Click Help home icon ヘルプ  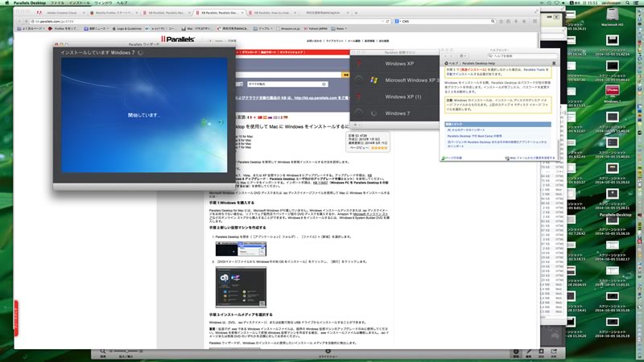pyautogui.click(x=452, y=64)
